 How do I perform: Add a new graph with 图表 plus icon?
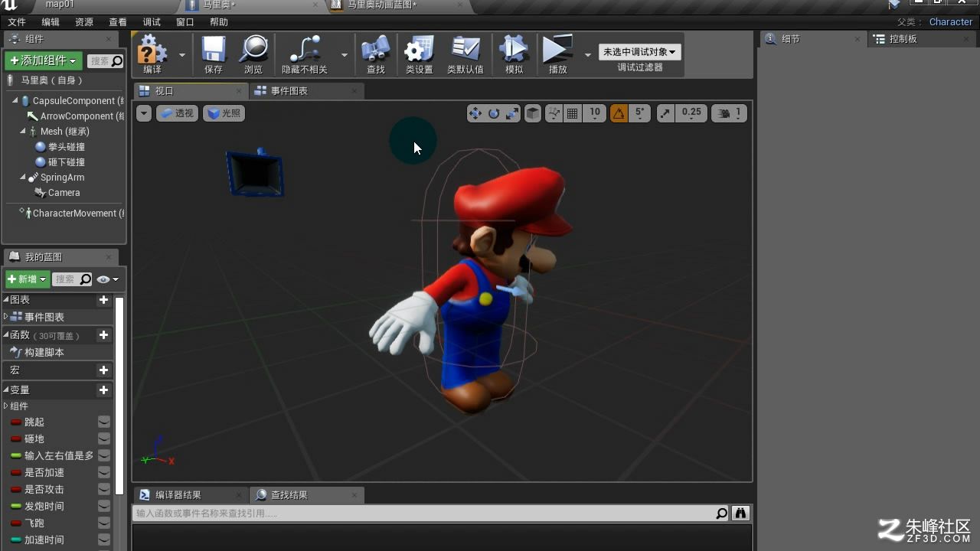click(x=104, y=300)
